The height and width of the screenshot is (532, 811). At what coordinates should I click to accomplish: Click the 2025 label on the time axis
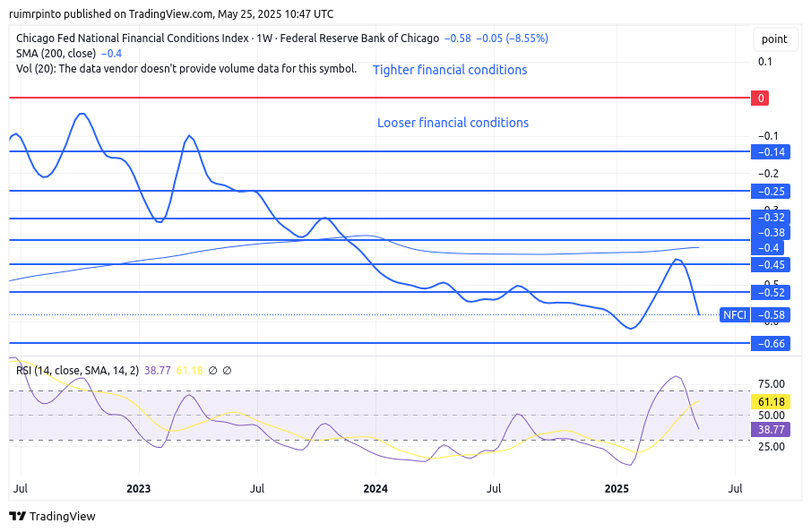click(617, 489)
